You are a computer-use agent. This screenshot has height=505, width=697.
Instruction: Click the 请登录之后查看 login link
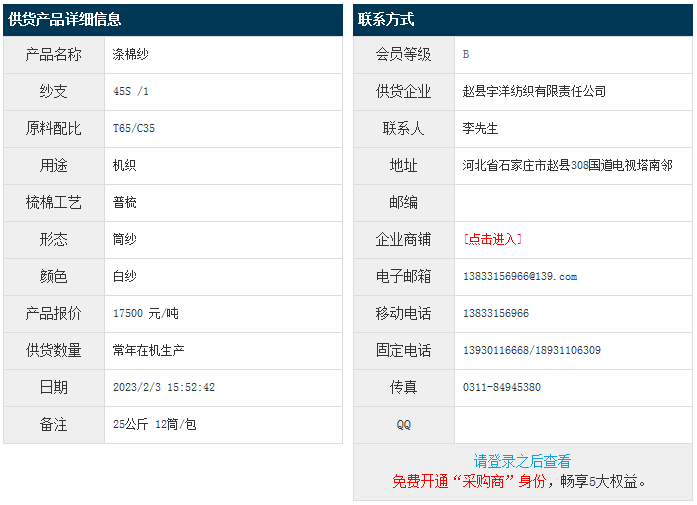522,461
